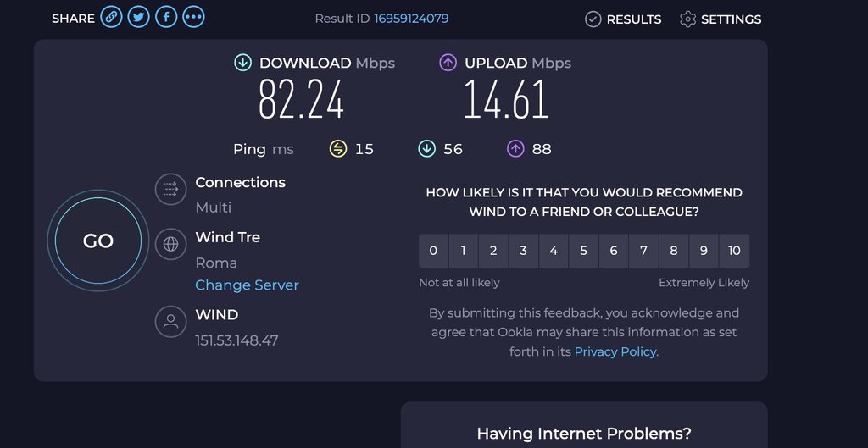Click the Settings gear icon
868x448 pixels.
click(x=687, y=19)
